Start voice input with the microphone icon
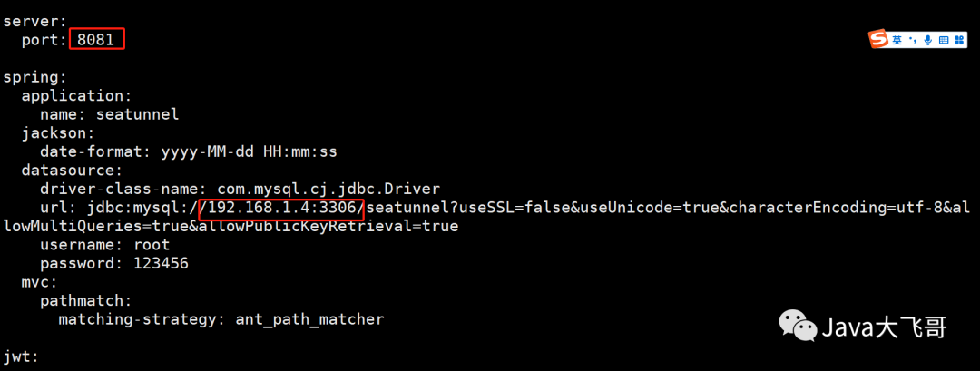This screenshot has height=371, width=980. [x=927, y=40]
